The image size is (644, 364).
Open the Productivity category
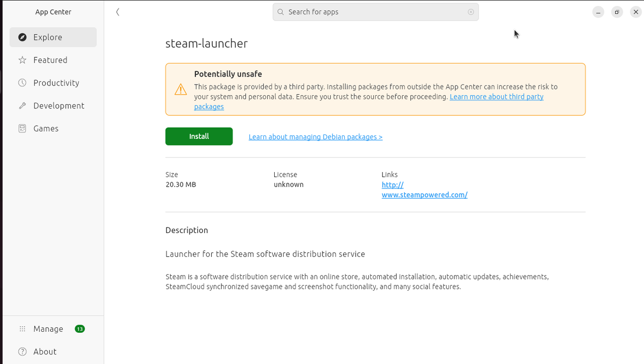[x=53, y=83]
